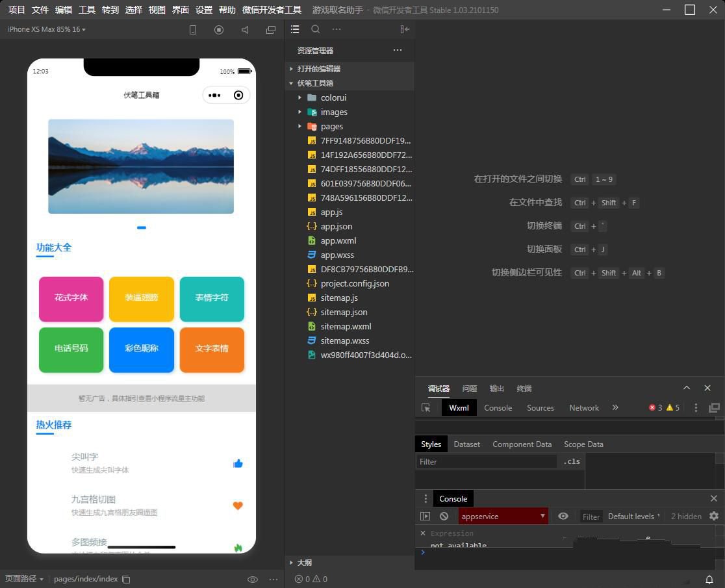
Task: Open the 页面路径 dropdown
Action: 24,579
